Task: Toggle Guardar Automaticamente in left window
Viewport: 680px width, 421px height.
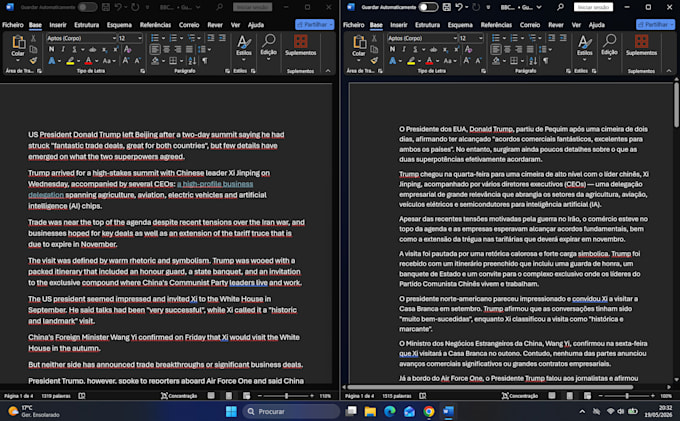Action: coord(87,7)
